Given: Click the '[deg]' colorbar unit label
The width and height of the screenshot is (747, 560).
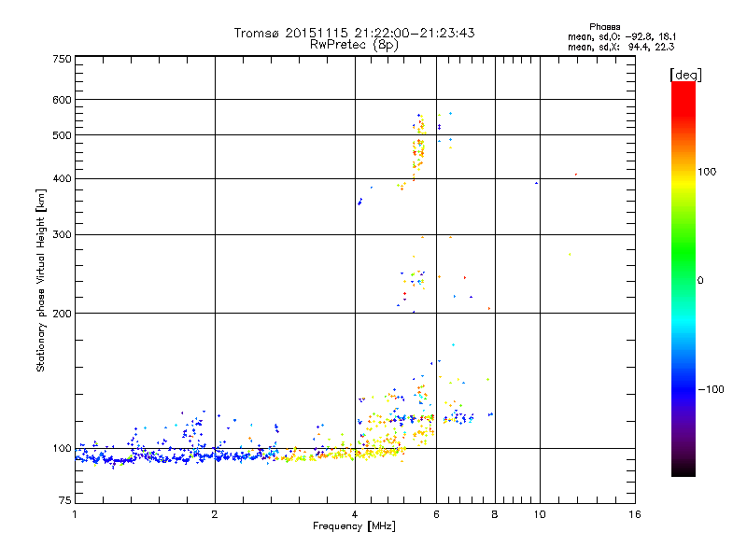Looking at the screenshot, I should tap(685, 75).
